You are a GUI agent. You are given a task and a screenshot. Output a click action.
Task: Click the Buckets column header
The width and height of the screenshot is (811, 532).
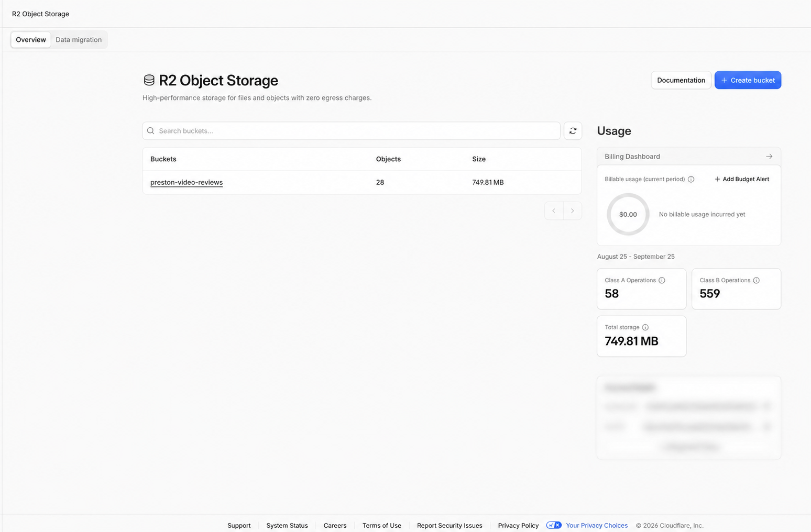tap(163, 159)
